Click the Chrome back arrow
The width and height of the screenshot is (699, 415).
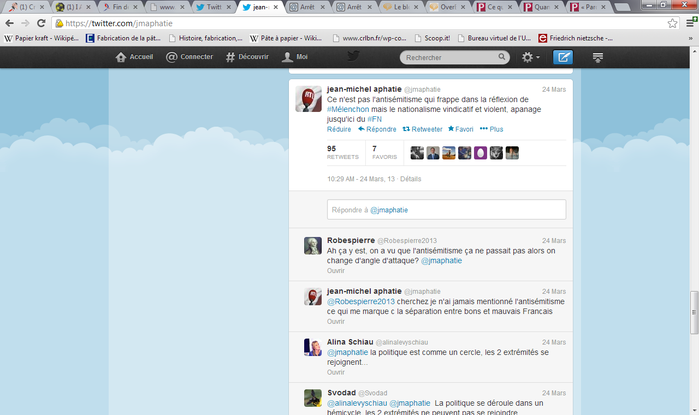pyautogui.click(x=10, y=23)
